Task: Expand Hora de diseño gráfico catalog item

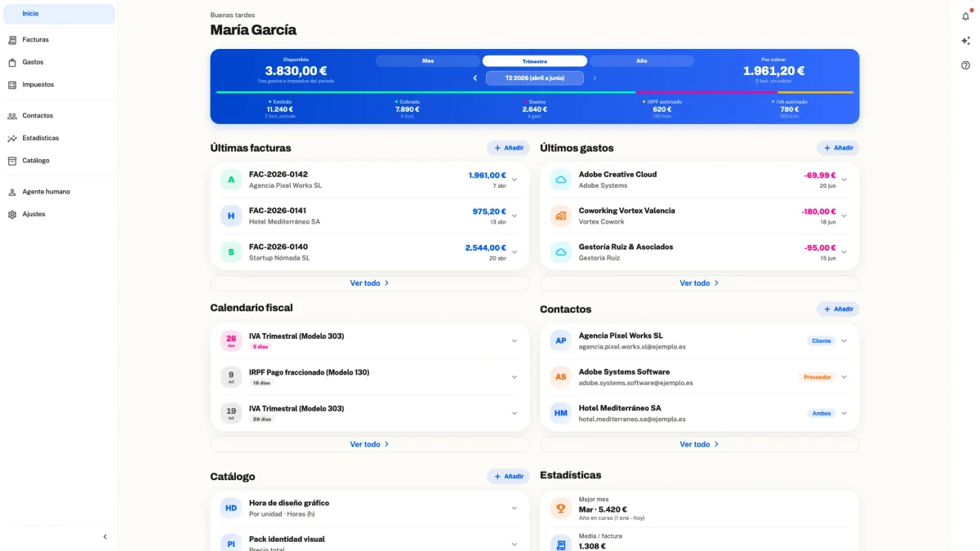Action: tap(514, 508)
